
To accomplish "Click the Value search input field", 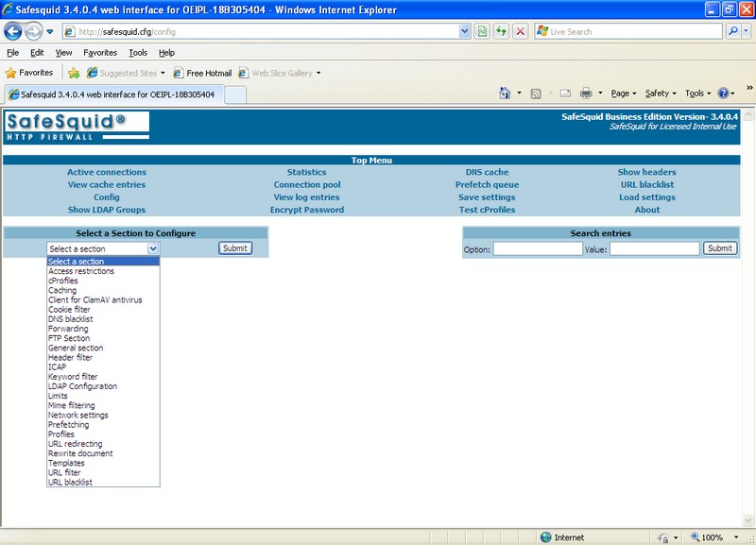I will (x=654, y=248).
